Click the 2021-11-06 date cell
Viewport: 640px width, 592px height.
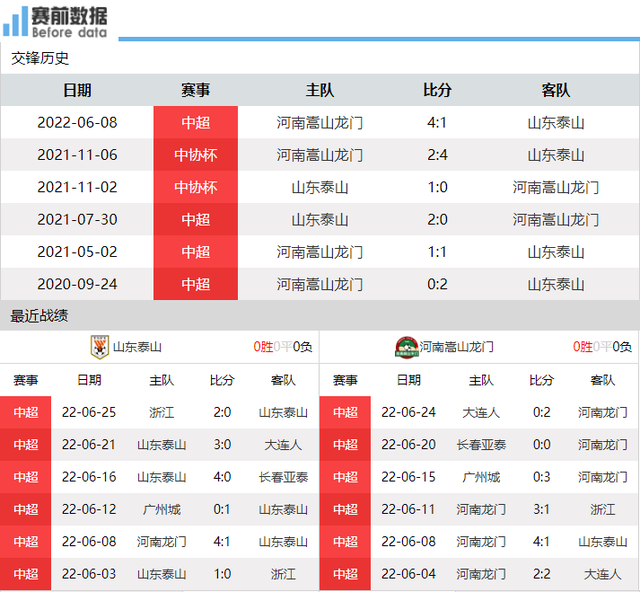click(x=77, y=155)
